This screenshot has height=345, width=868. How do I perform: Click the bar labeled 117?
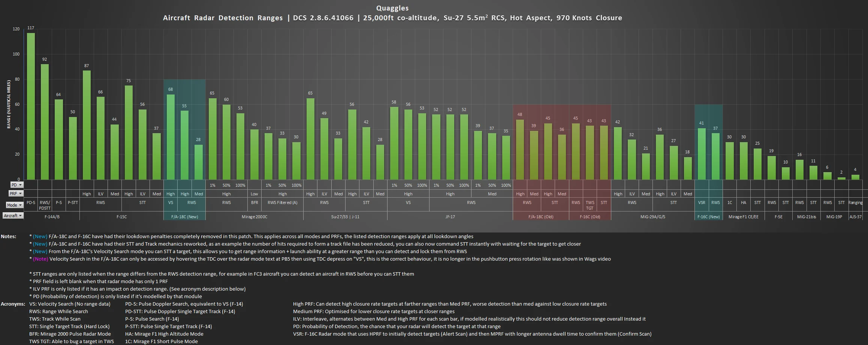31,106
